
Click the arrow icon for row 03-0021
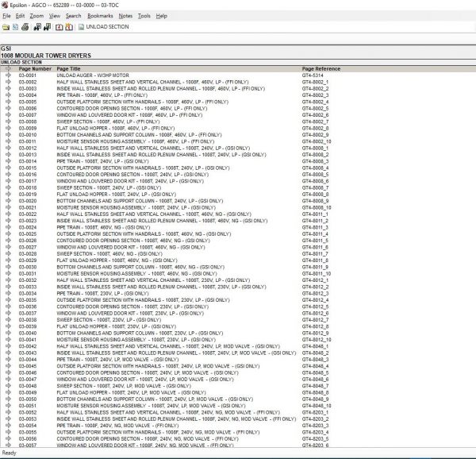coord(8,207)
